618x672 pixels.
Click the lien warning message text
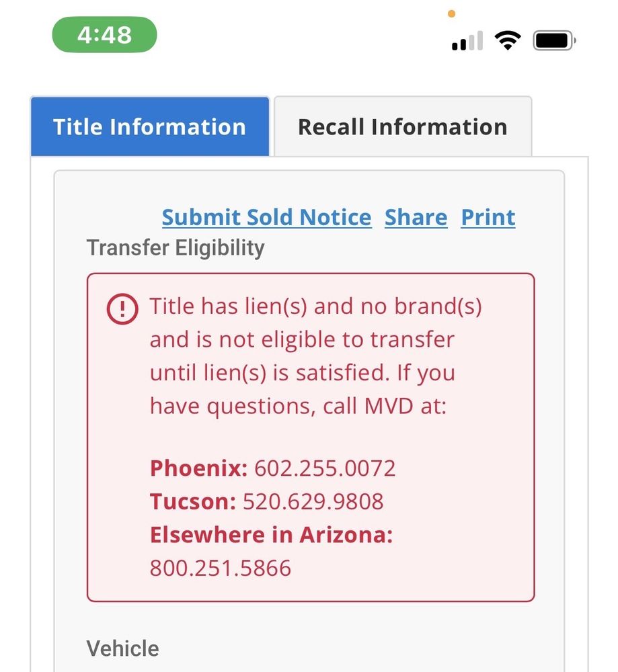click(x=303, y=356)
